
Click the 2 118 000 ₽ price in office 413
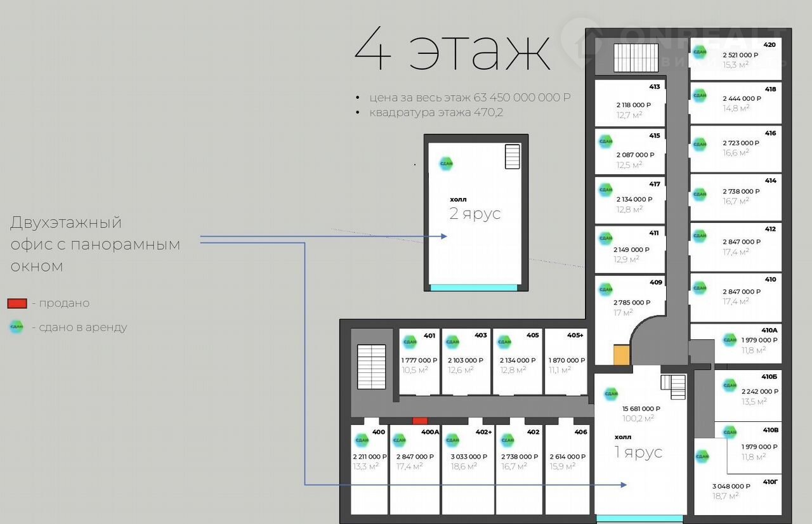tap(633, 105)
